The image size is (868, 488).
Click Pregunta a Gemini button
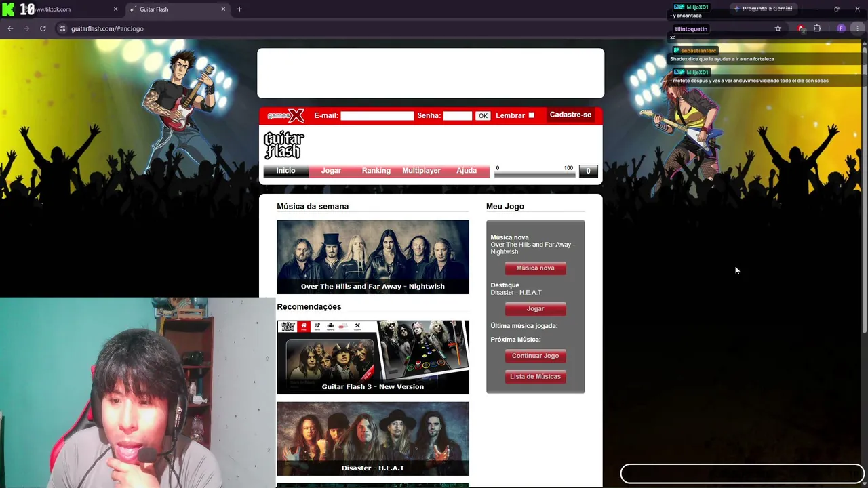coord(762,9)
